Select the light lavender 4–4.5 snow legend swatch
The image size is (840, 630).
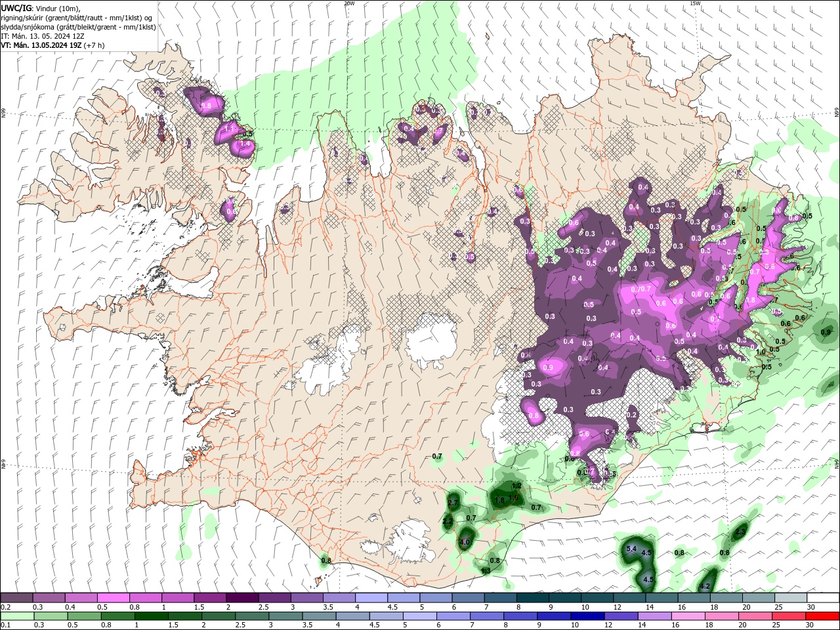(x=371, y=598)
